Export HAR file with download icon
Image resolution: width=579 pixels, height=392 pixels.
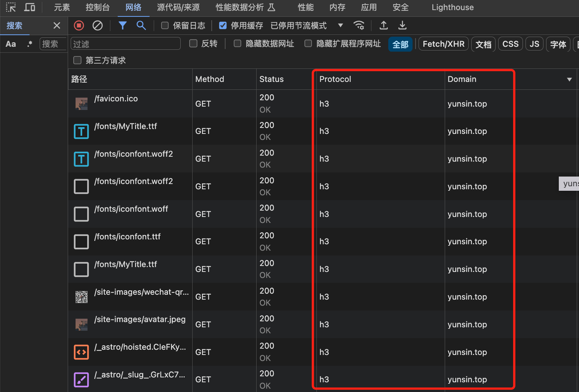(402, 25)
